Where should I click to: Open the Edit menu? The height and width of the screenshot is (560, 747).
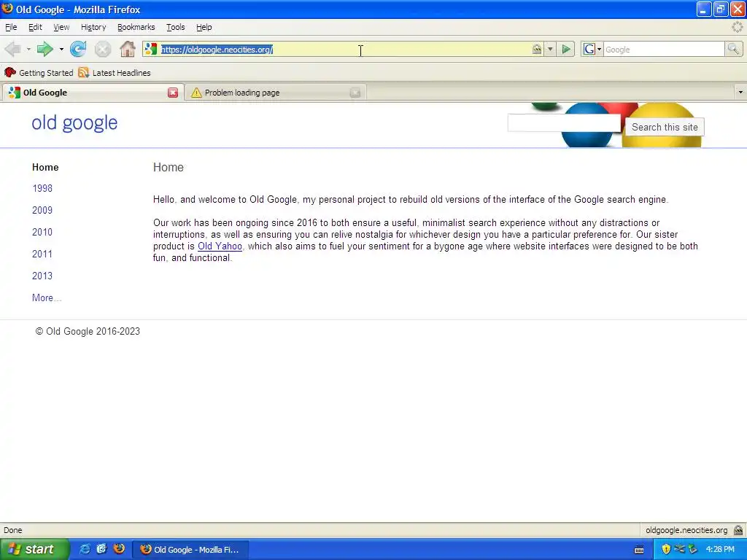35,27
